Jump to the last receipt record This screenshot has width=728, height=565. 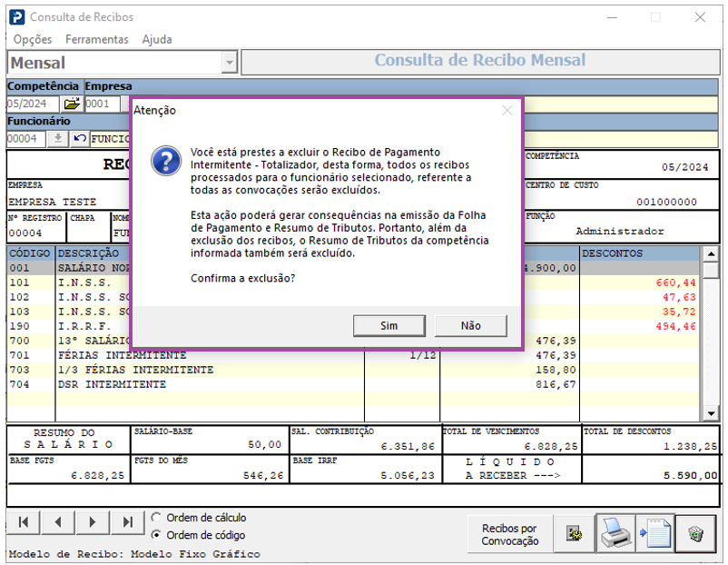click(x=128, y=522)
